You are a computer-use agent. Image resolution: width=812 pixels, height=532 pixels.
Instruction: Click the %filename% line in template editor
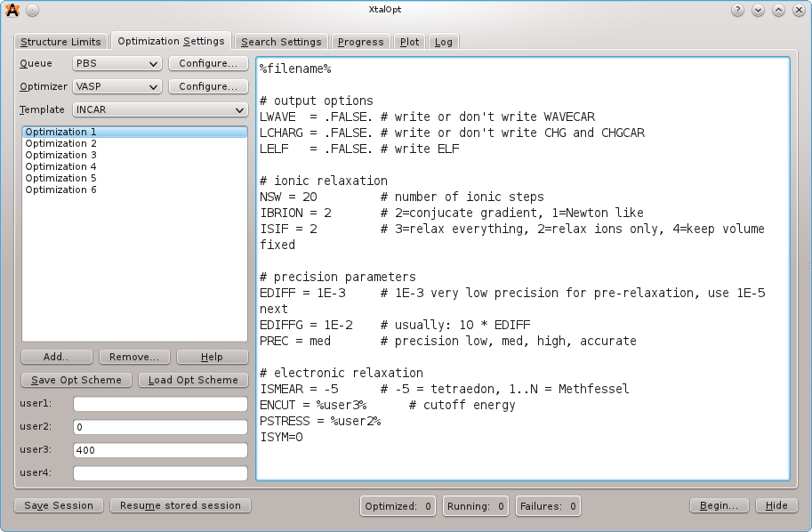point(295,69)
